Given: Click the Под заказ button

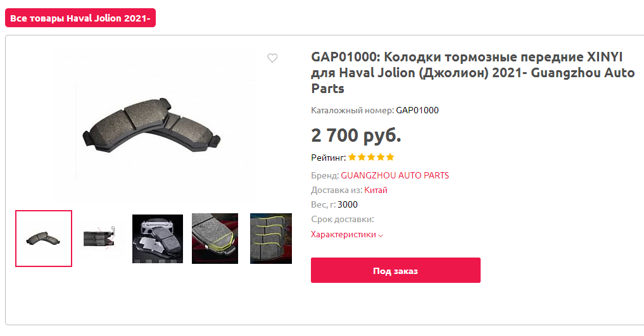Looking at the screenshot, I should tap(396, 270).
